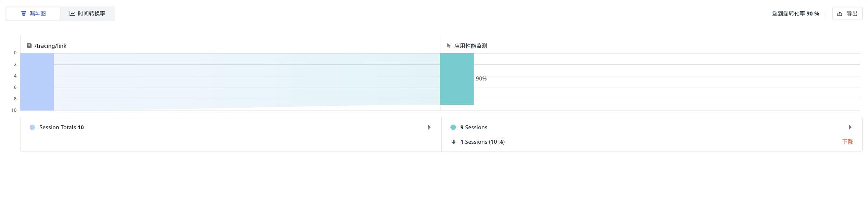Select the blue /tracing/link funnel bar
The image size is (868, 202).
pyautogui.click(x=37, y=82)
